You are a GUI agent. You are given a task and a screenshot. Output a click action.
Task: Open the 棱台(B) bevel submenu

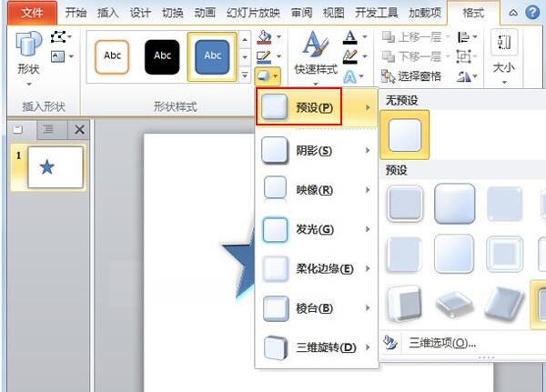pos(317,308)
